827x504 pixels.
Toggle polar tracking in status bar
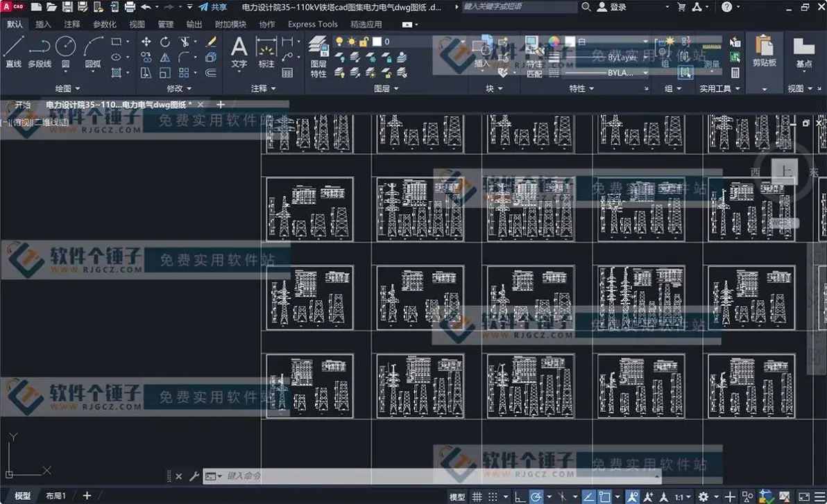coord(536,496)
